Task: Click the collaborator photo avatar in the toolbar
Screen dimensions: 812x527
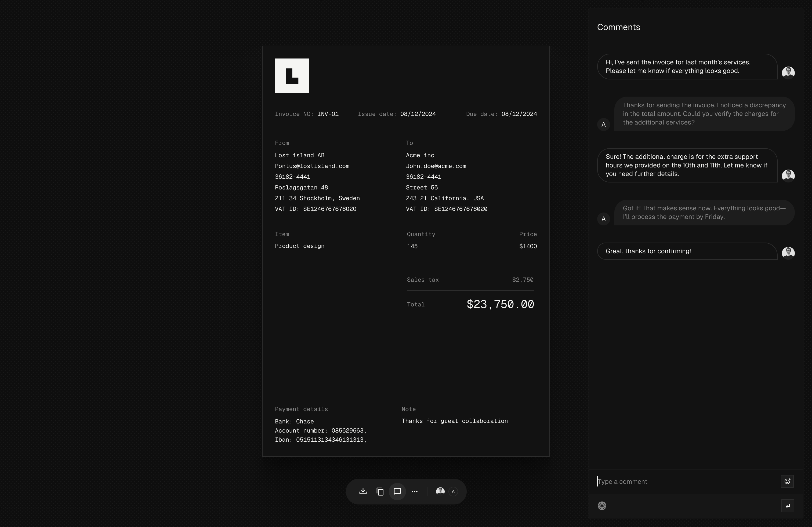Action: [x=440, y=491]
